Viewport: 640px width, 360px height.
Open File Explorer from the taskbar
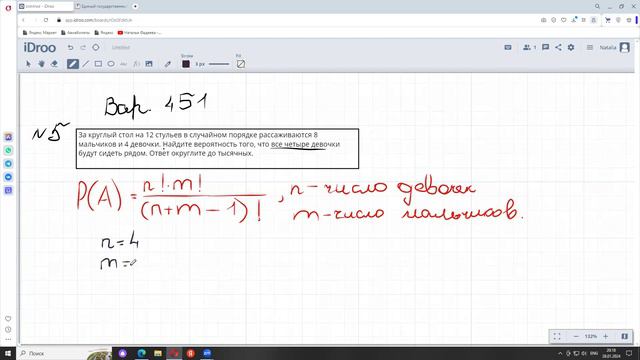click(x=158, y=353)
